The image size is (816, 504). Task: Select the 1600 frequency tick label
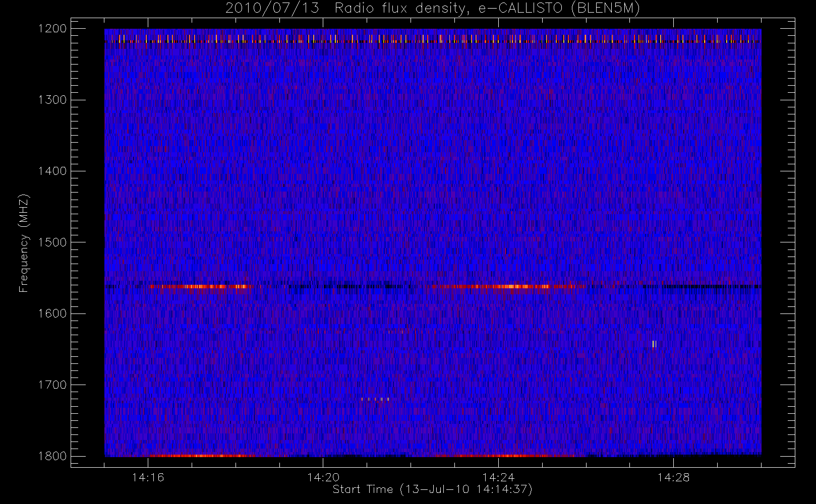[x=52, y=313]
